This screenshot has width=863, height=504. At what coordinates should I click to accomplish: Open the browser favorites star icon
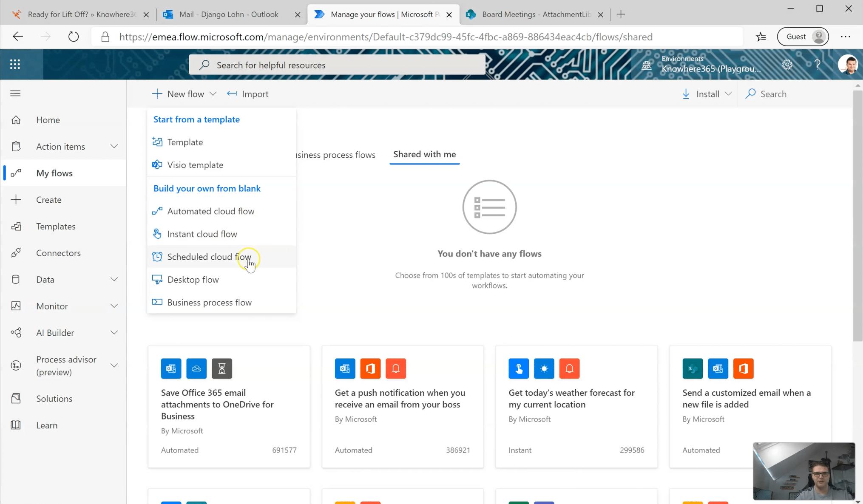761,37
